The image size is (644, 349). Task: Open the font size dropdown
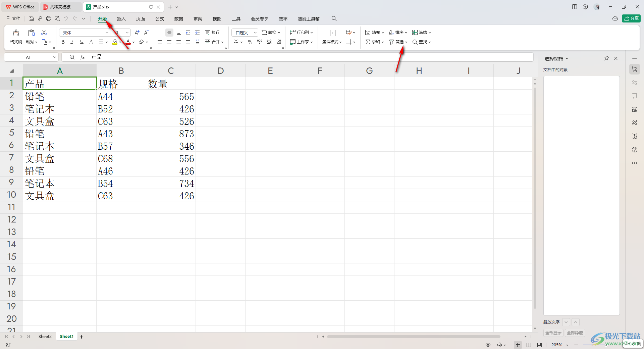127,33
